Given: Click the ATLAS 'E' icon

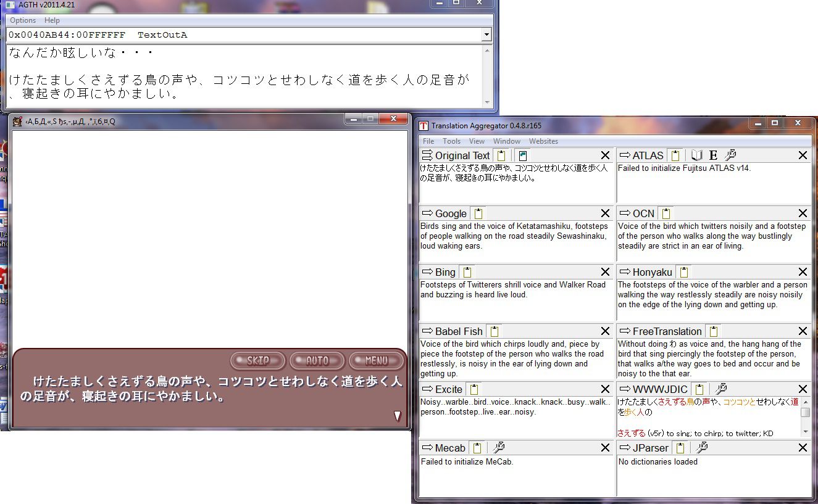Looking at the screenshot, I should [713, 155].
